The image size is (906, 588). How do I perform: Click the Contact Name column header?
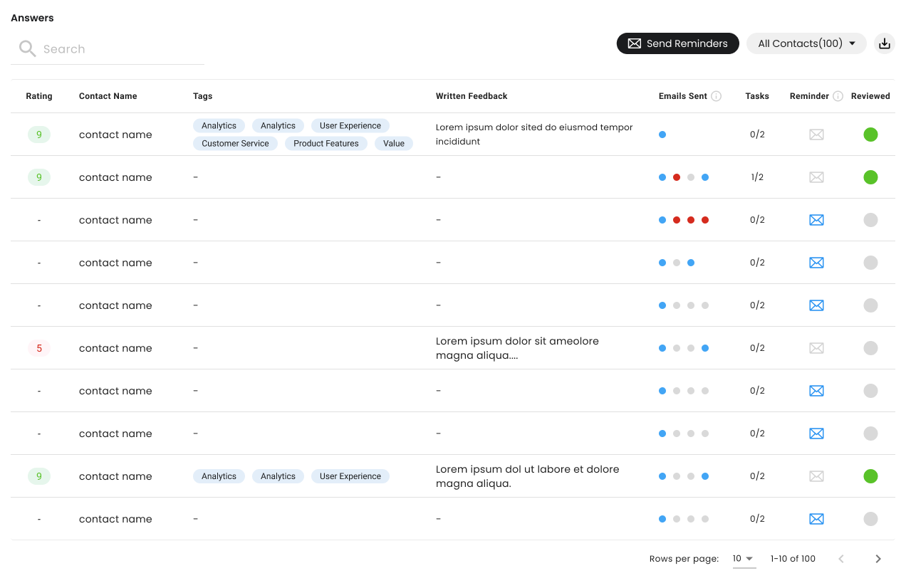coord(108,96)
